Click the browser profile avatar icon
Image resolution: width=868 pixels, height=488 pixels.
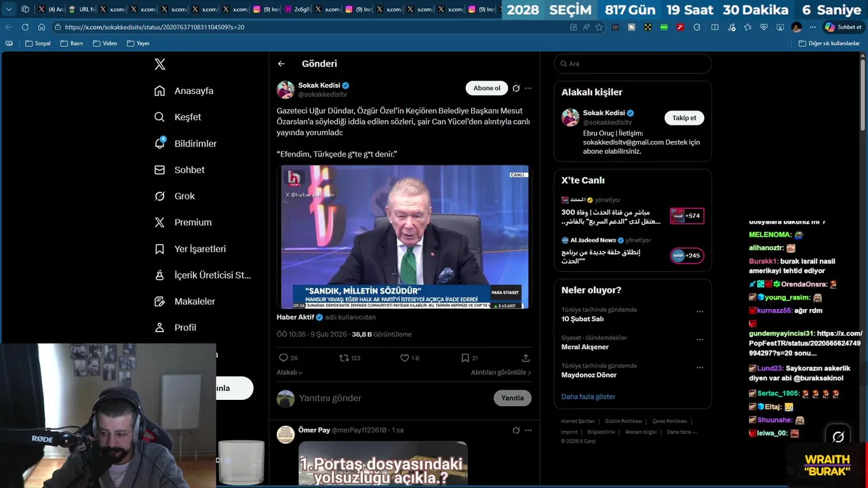tap(796, 27)
